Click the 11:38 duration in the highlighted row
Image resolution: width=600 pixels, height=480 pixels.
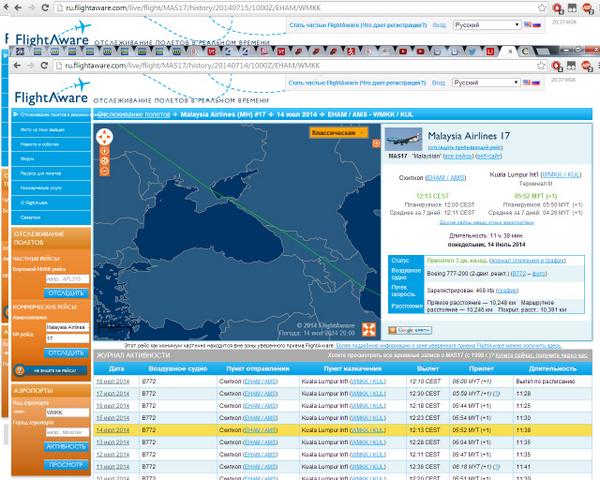(523, 430)
